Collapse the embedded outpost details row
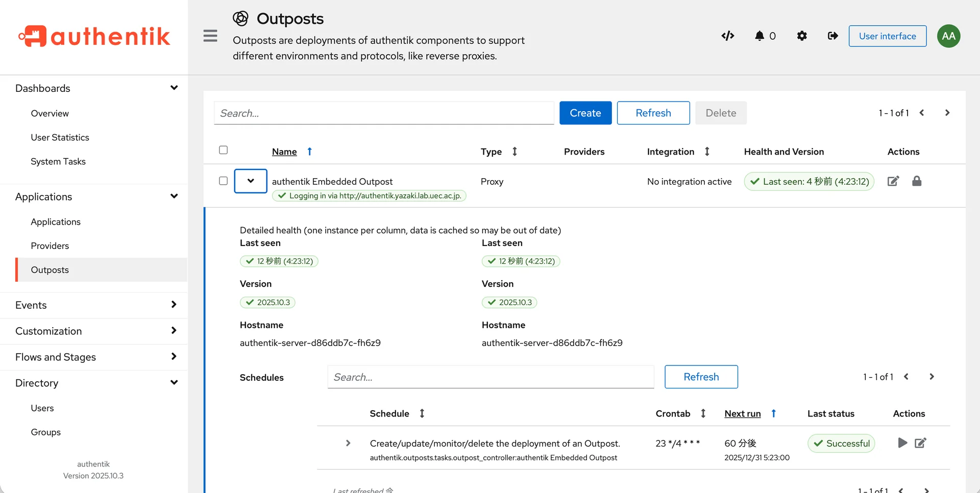 tap(251, 181)
